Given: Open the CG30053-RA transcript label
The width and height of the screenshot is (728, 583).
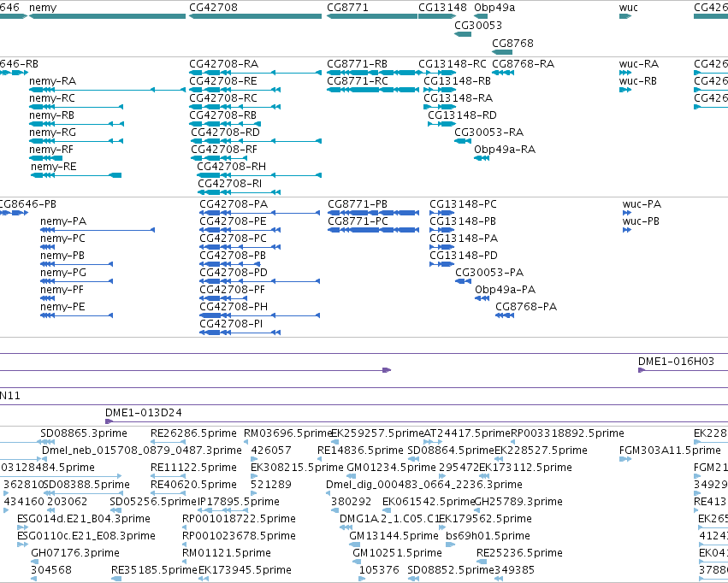Looking at the screenshot, I should tap(488, 132).
